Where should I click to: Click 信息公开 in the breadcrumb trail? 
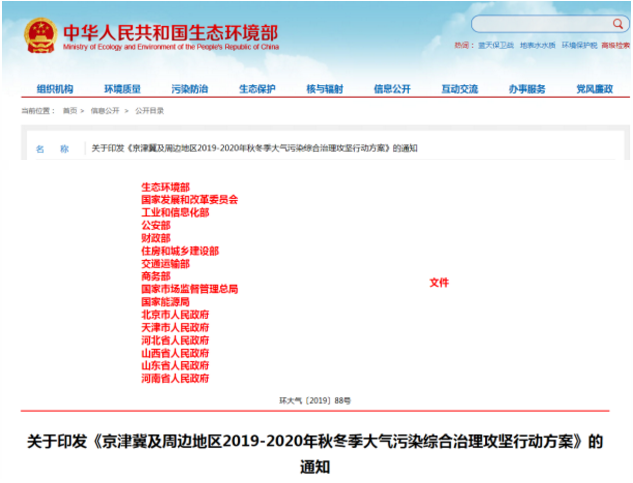105,111
